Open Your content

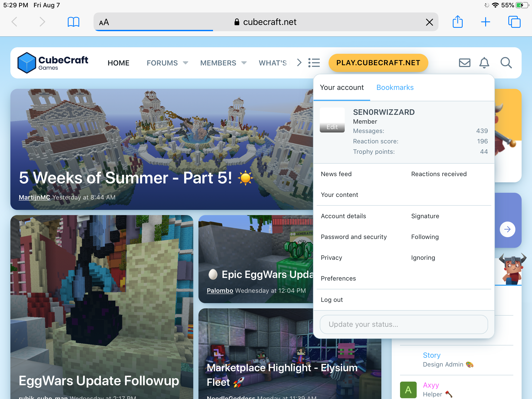[x=340, y=195]
